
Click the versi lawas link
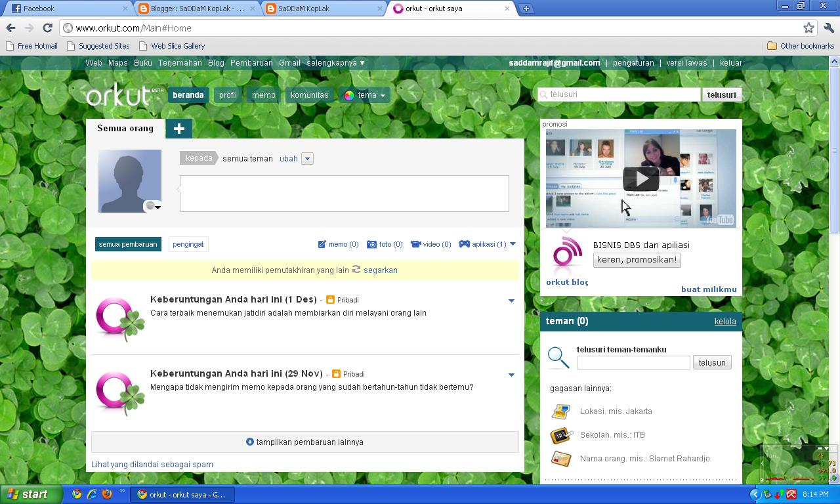[x=686, y=63]
